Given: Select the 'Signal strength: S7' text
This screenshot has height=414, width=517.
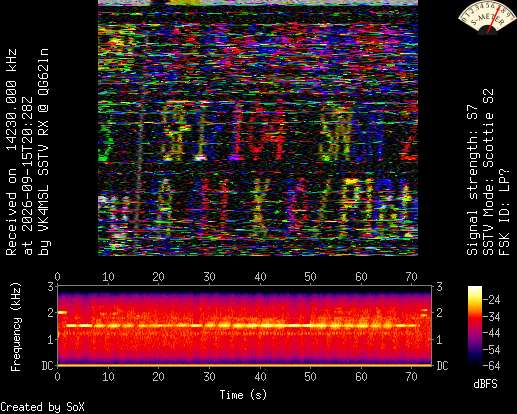Looking at the screenshot, I should click(x=472, y=180).
